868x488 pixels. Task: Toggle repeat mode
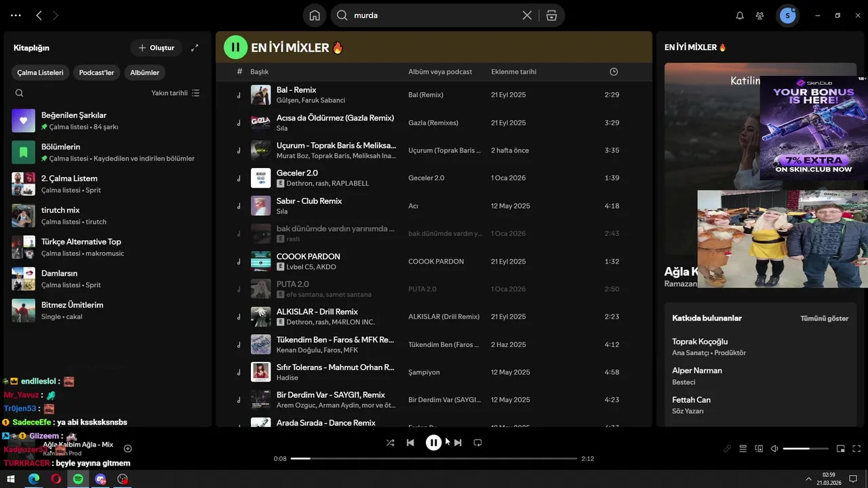477,443
